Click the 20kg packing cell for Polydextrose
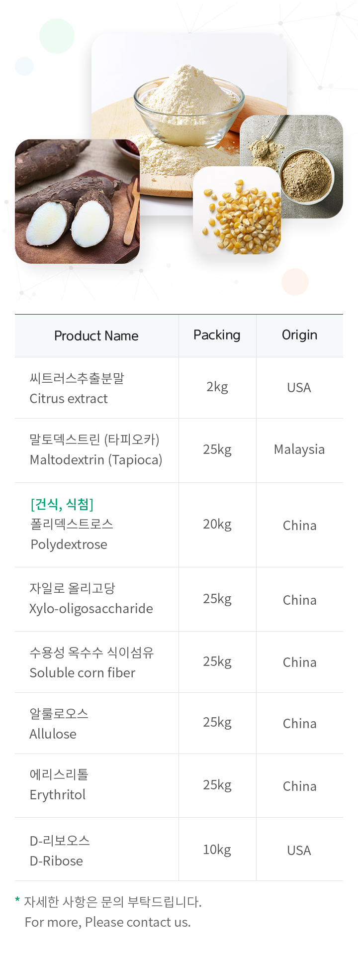Screen dimensions: 358x980 pyautogui.click(x=217, y=525)
